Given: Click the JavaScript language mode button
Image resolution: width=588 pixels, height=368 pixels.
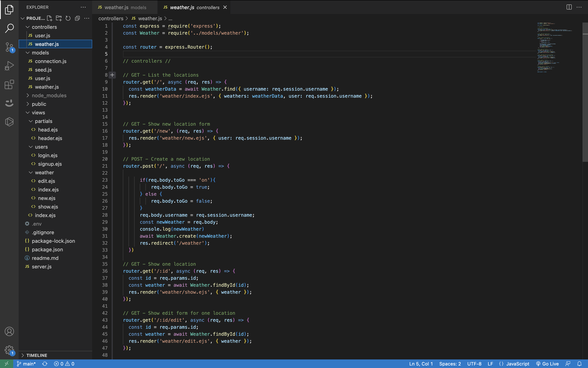Looking at the screenshot, I should [x=517, y=364].
